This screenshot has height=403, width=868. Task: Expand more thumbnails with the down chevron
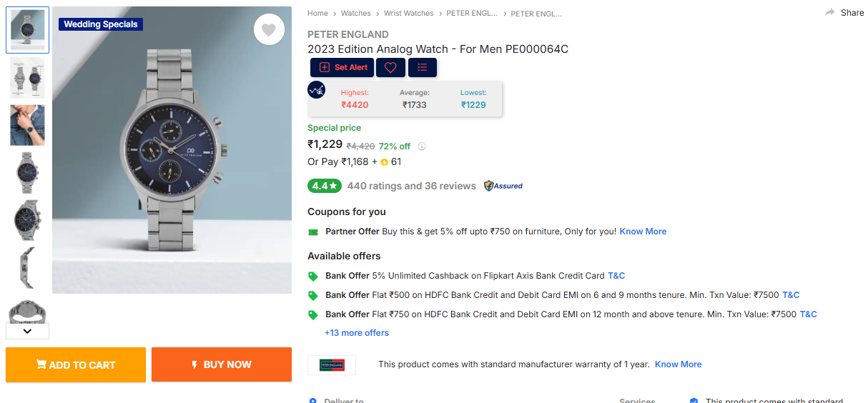[x=27, y=331]
